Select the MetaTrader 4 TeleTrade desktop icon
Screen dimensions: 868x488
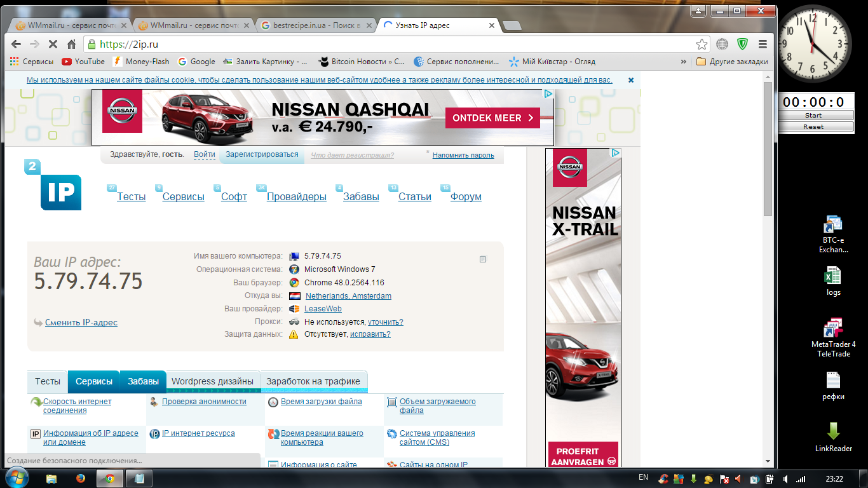(x=833, y=337)
